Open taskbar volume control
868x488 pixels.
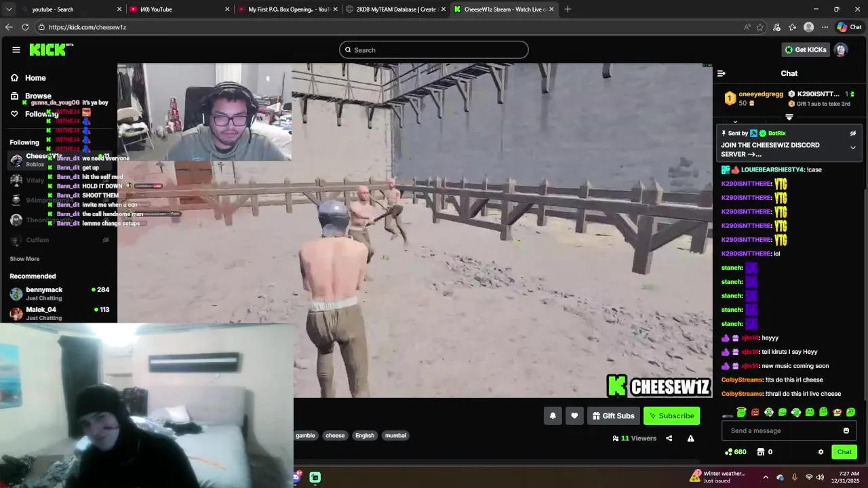[x=820, y=477]
